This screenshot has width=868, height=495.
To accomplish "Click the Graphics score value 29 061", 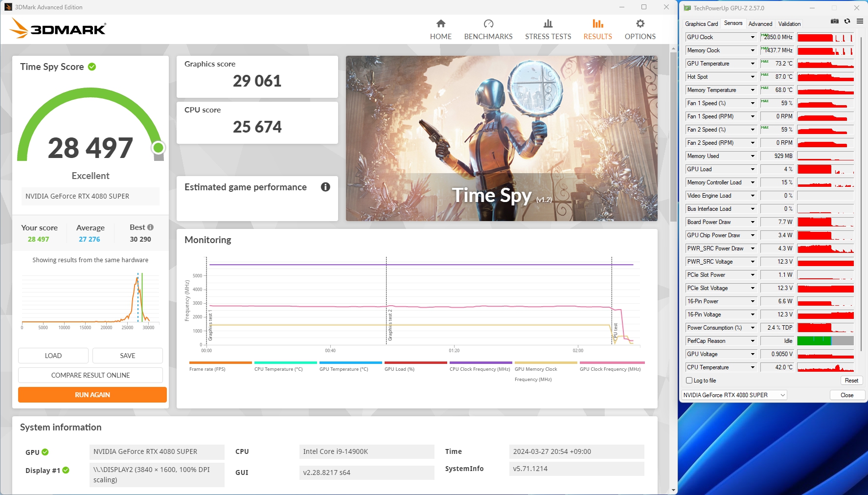I will pyautogui.click(x=257, y=81).
